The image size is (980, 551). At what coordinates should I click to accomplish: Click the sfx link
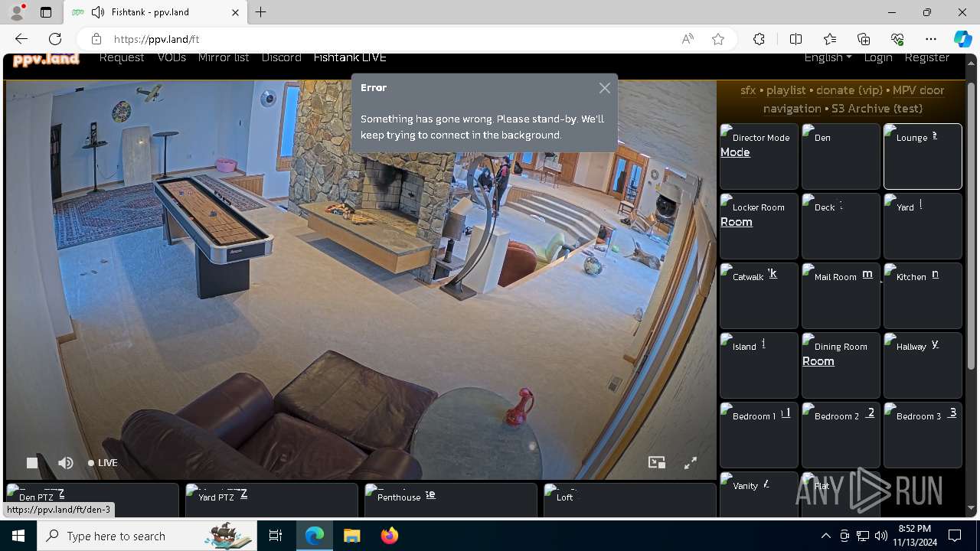(x=748, y=90)
